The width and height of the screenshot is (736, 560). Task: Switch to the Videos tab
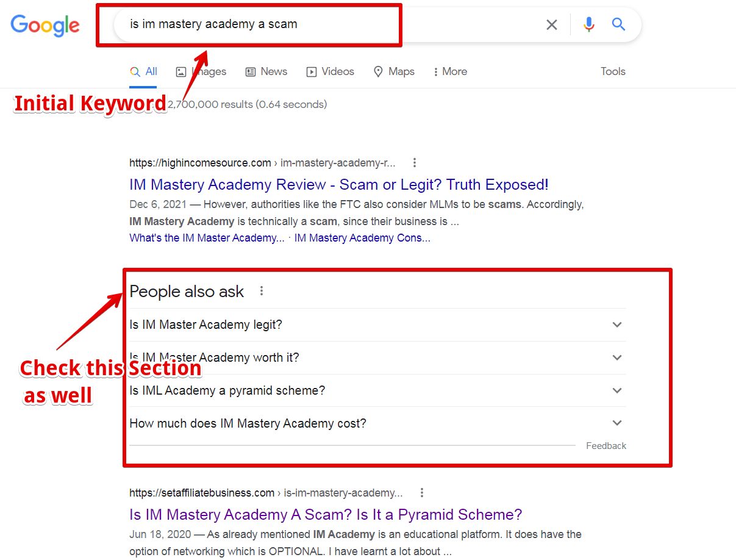point(330,72)
